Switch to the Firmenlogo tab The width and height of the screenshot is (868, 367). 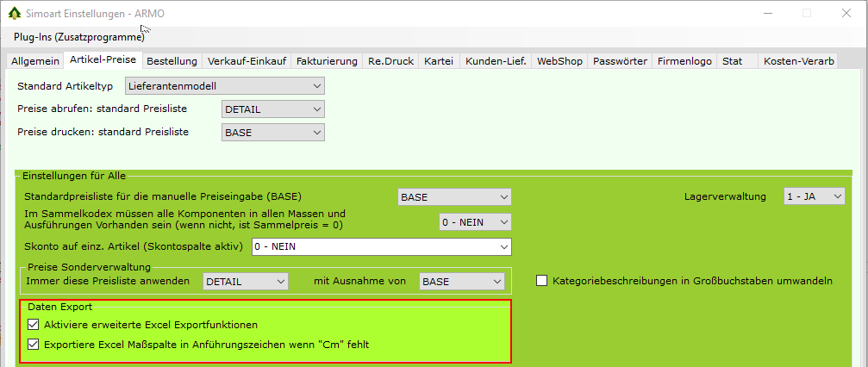pyautogui.click(x=684, y=61)
